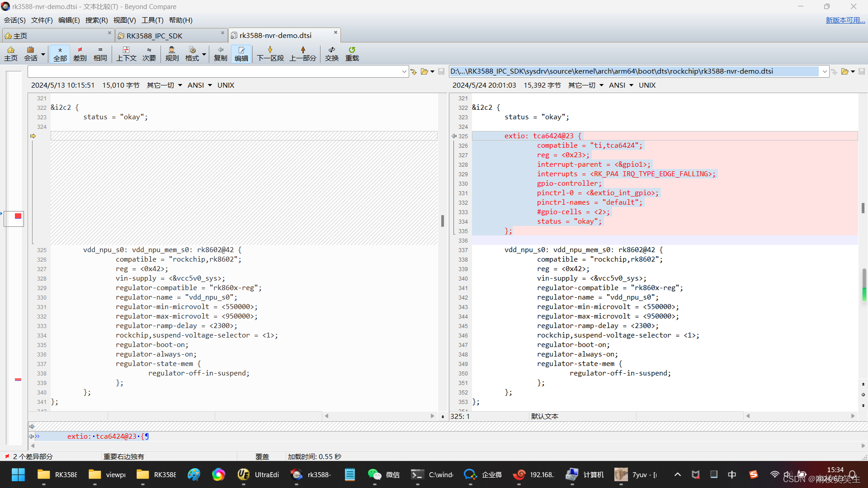Viewport: 868px width, 488px height.
Task: Open the left ANSI encoding dropdown
Action: pyautogui.click(x=199, y=85)
